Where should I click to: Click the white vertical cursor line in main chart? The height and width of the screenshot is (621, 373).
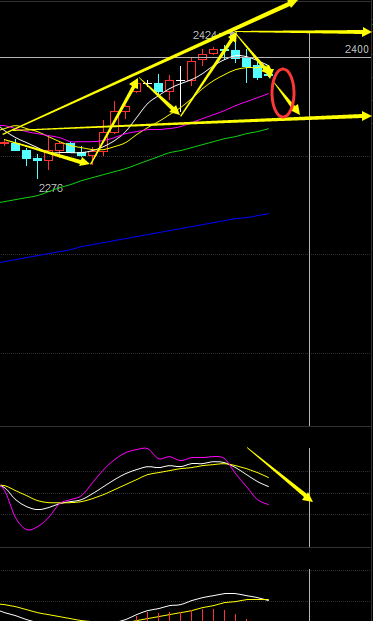click(309, 230)
